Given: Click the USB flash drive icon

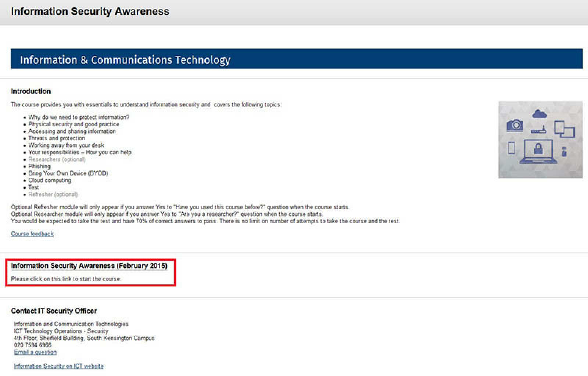Looking at the screenshot, I should pyautogui.click(x=564, y=151).
